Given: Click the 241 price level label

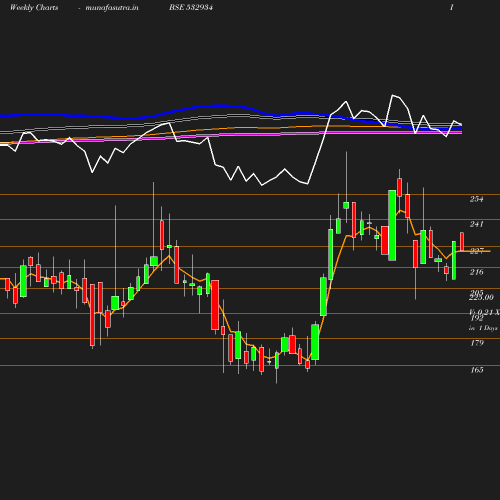Looking at the screenshot, I should coord(477,224).
